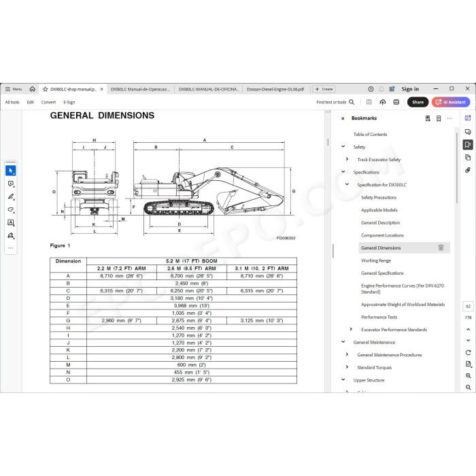Expand General Maintenance Procedures bookmark

(x=347, y=354)
